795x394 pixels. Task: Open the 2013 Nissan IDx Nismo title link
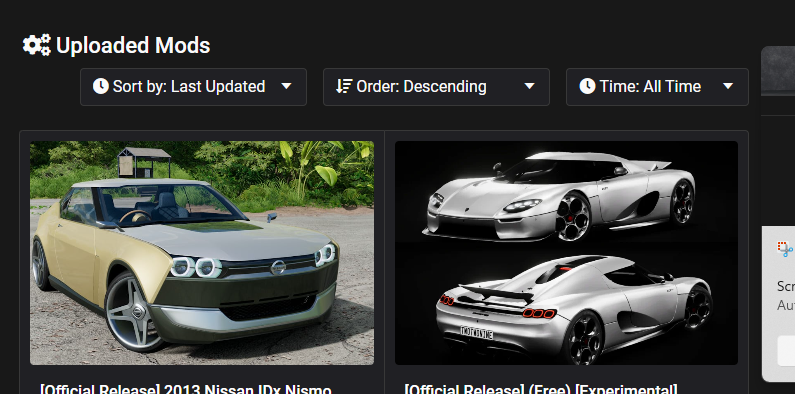186,389
